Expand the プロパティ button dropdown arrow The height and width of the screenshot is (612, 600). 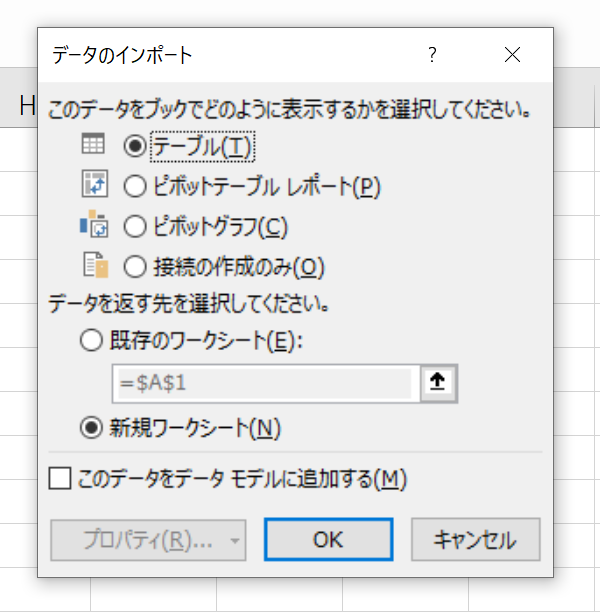[235, 541]
